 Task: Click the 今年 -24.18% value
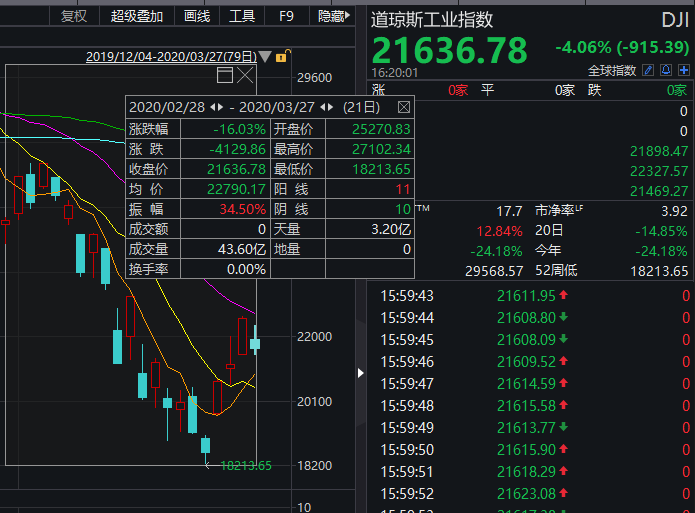point(661,252)
